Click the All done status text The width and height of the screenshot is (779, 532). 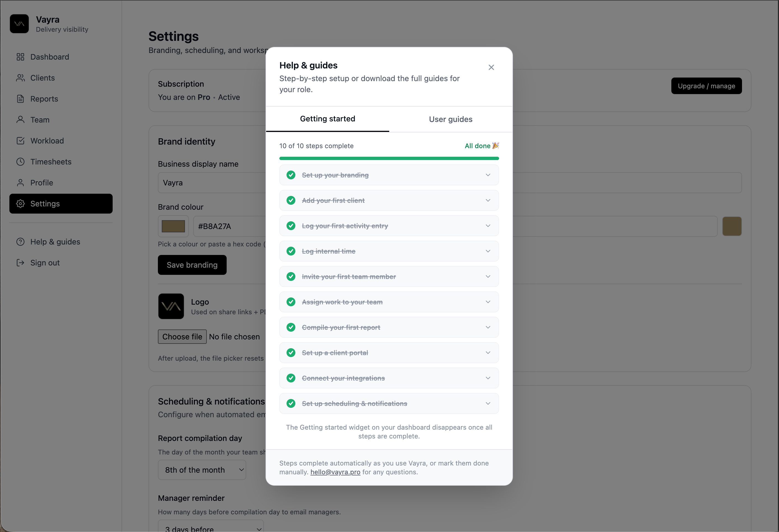482,146
